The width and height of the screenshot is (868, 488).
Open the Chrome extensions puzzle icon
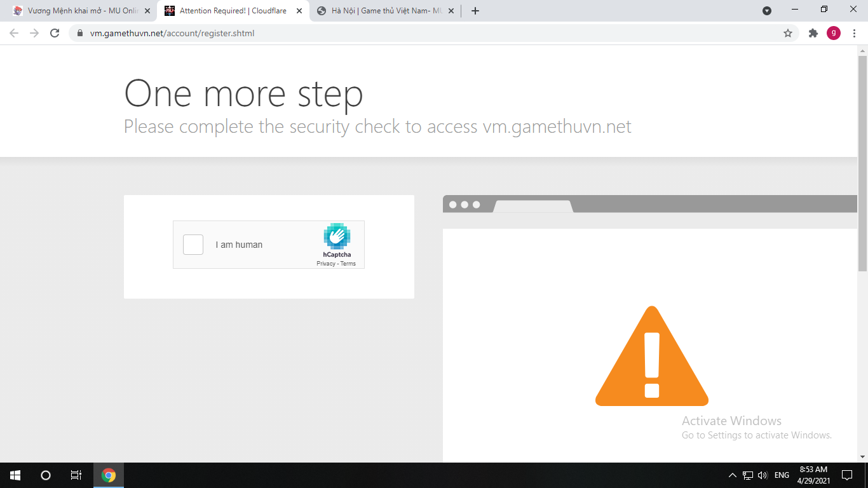point(813,33)
